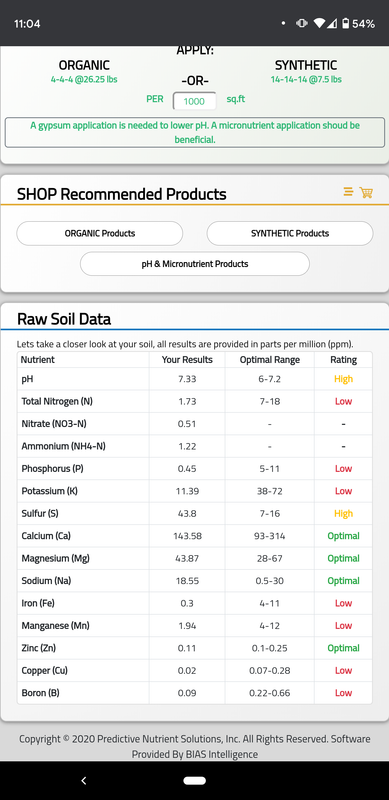Tap the High rating for Sulfur

pos(343,514)
